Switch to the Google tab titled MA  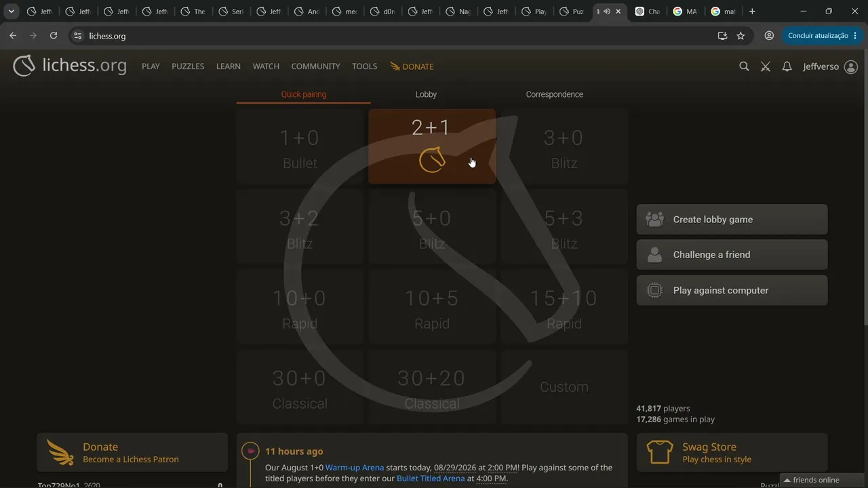coord(686,12)
